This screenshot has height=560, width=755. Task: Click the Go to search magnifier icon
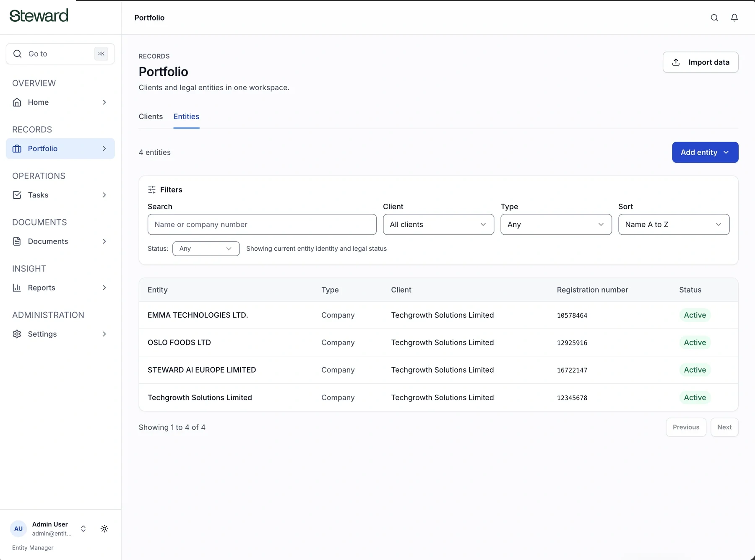(x=17, y=54)
